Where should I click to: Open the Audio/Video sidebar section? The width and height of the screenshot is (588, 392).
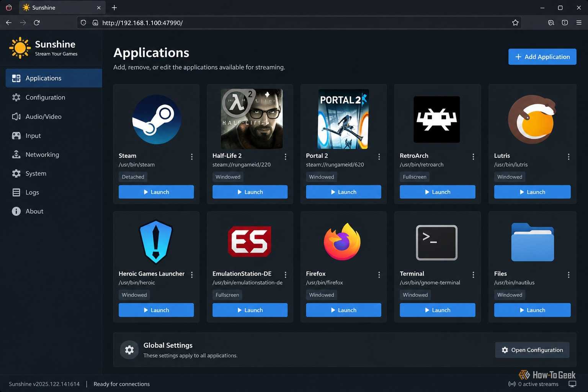click(54, 116)
